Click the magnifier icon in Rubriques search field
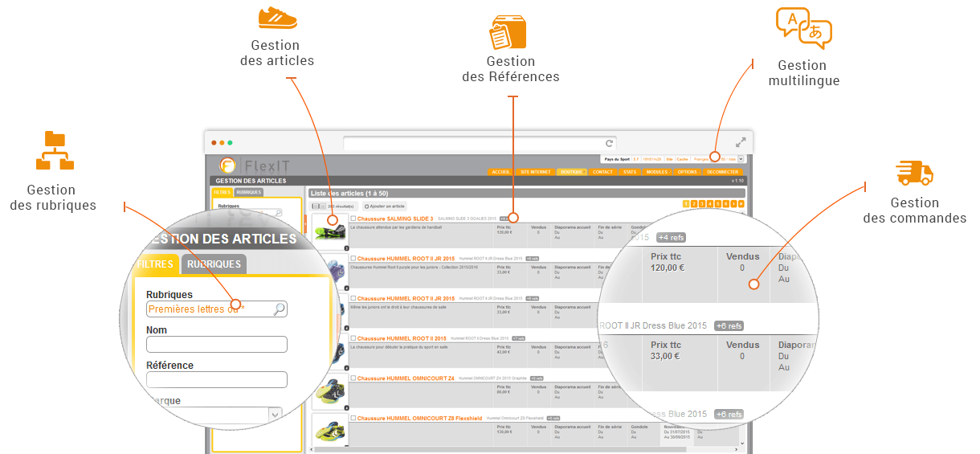The image size is (980, 454). tap(278, 309)
